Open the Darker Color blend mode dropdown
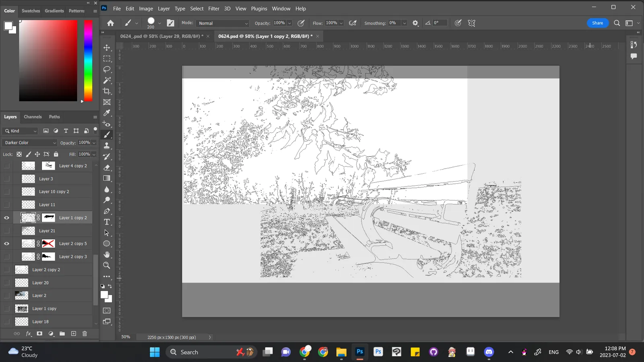Screen dimensions: 644x362 point(30,143)
